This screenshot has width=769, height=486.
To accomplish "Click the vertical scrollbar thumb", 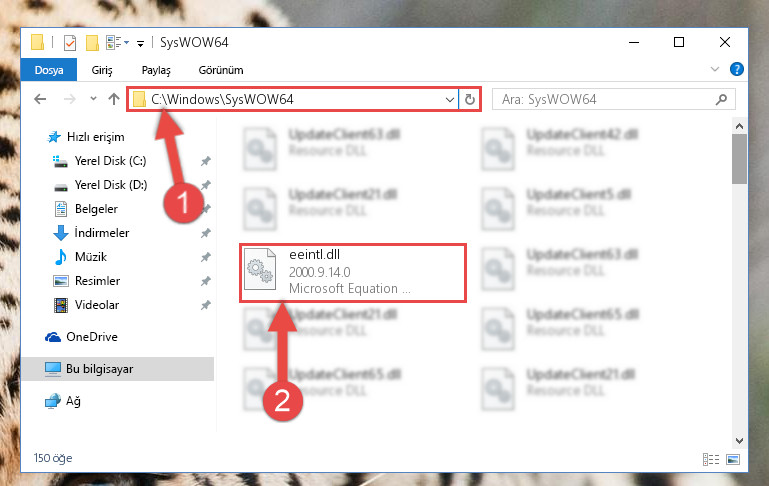I will [x=739, y=159].
